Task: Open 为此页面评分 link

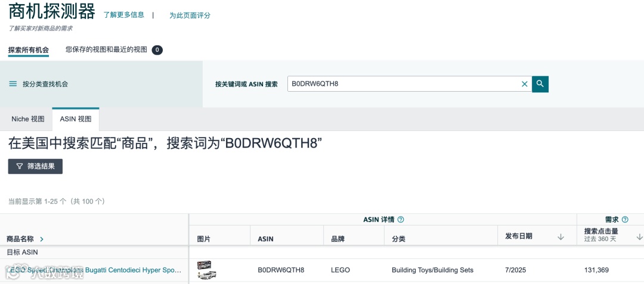Action: (x=190, y=15)
